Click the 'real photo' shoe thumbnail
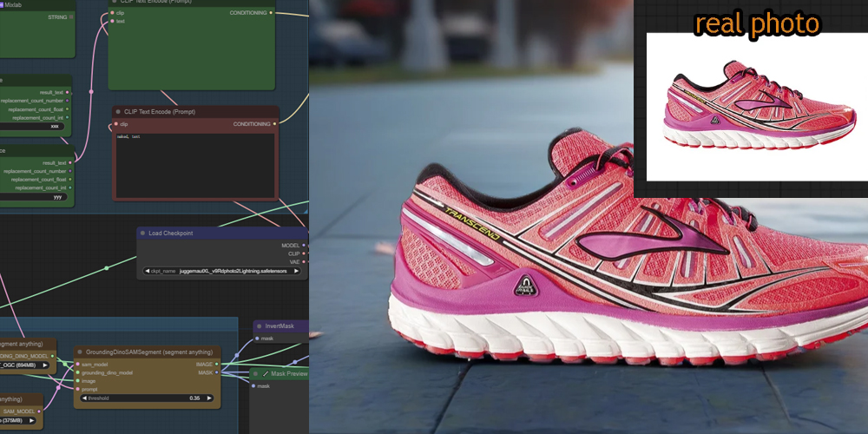 [x=757, y=107]
